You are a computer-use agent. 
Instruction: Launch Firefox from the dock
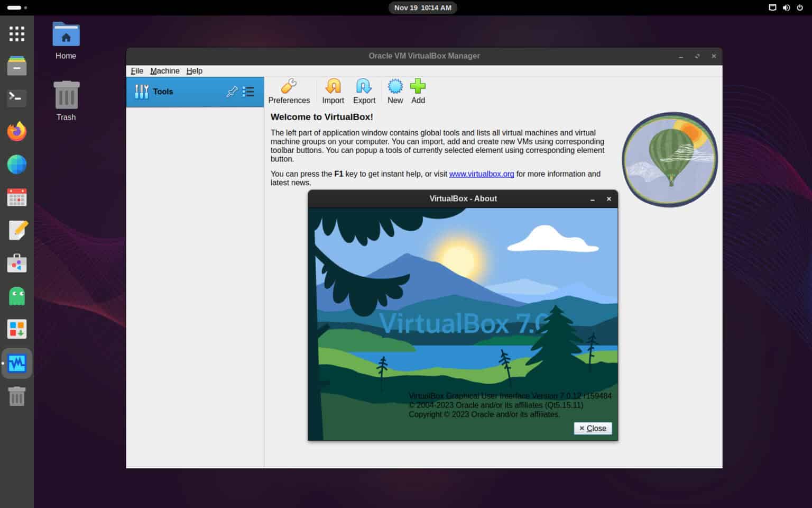tap(16, 131)
